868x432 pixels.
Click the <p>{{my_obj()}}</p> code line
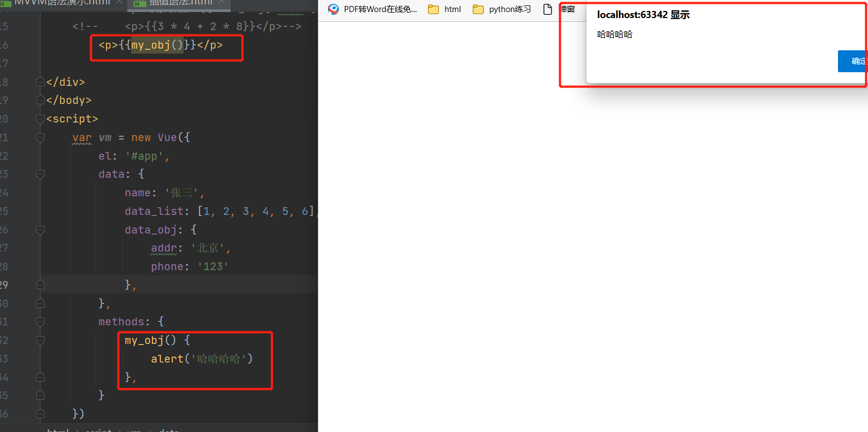161,45
